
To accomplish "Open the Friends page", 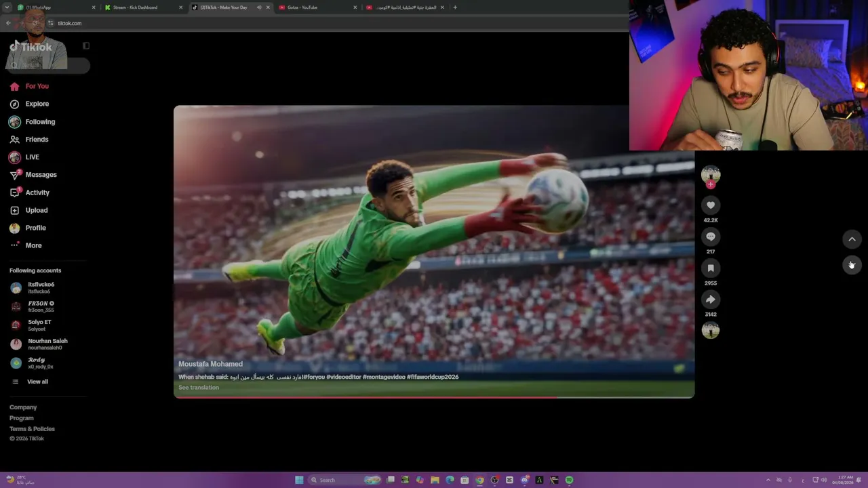I will point(28,140).
